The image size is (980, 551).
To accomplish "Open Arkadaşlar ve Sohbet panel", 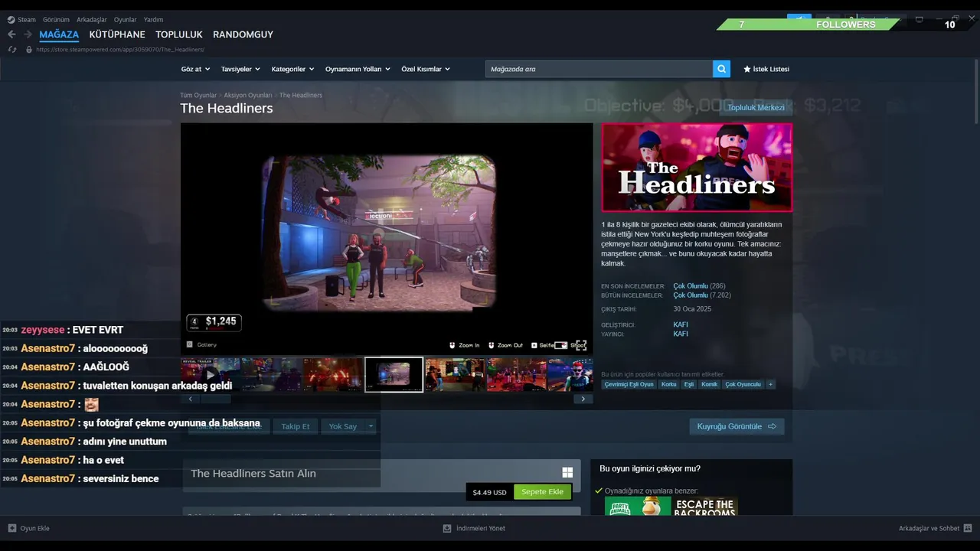I will (x=935, y=528).
